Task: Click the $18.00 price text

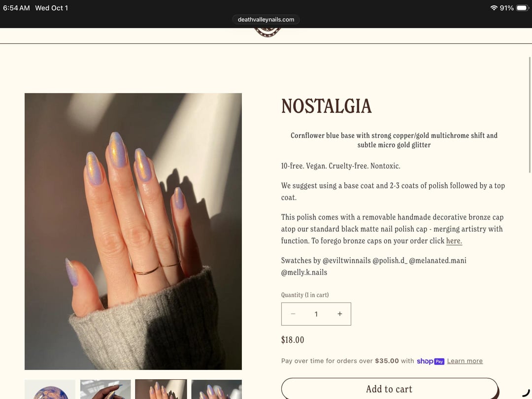Action: pos(293,340)
